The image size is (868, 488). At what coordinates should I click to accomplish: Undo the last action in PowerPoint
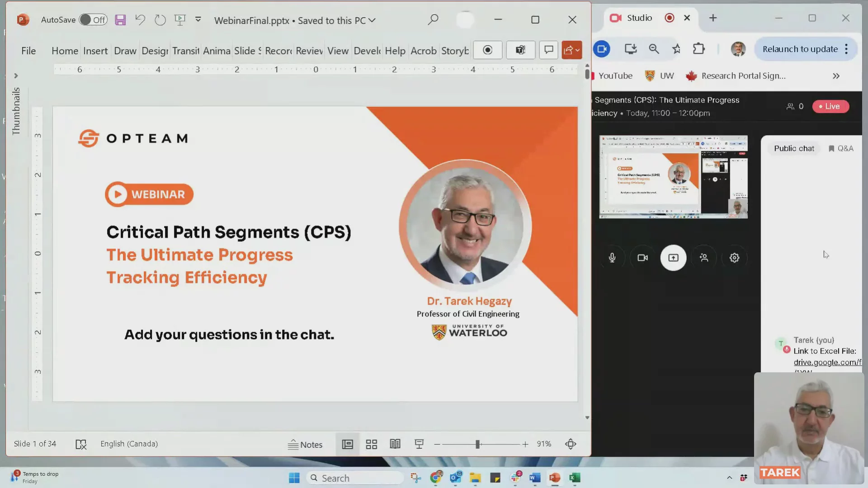(x=140, y=20)
